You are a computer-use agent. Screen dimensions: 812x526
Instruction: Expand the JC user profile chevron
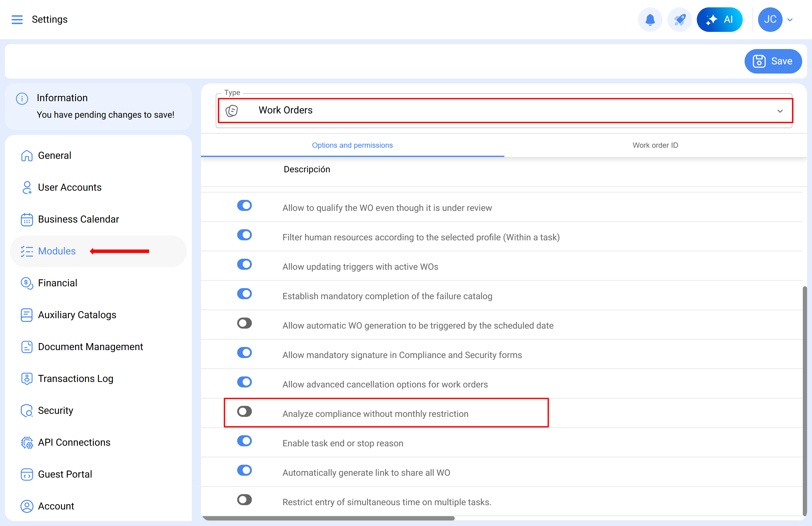(x=790, y=20)
